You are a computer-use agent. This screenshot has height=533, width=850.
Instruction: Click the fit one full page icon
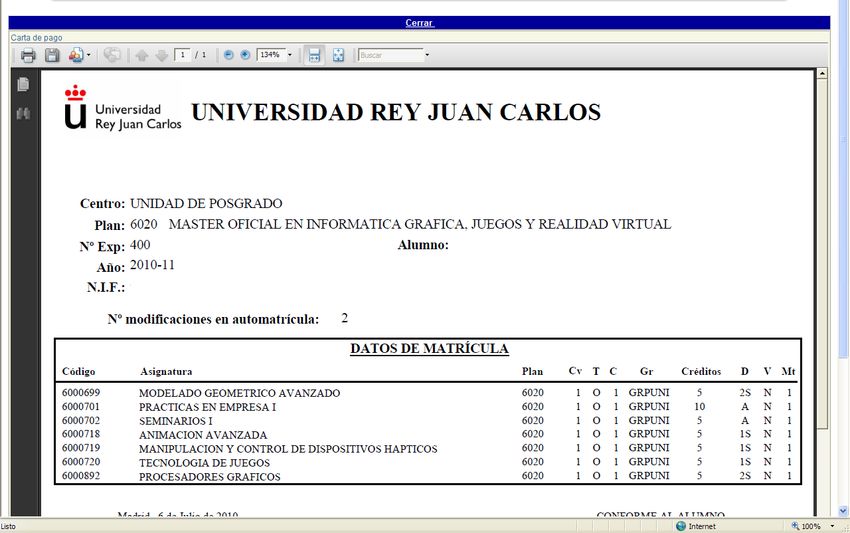[338, 55]
